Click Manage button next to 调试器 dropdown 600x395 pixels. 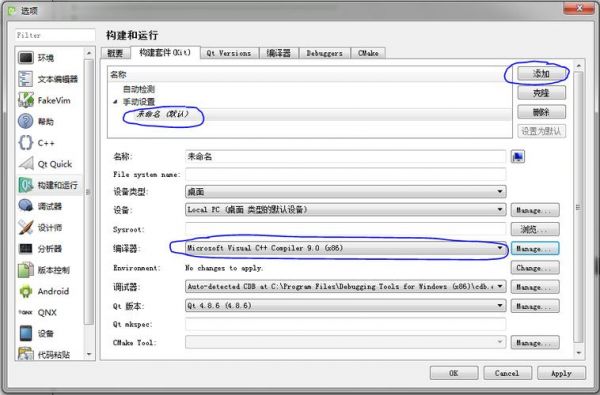pos(535,287)
